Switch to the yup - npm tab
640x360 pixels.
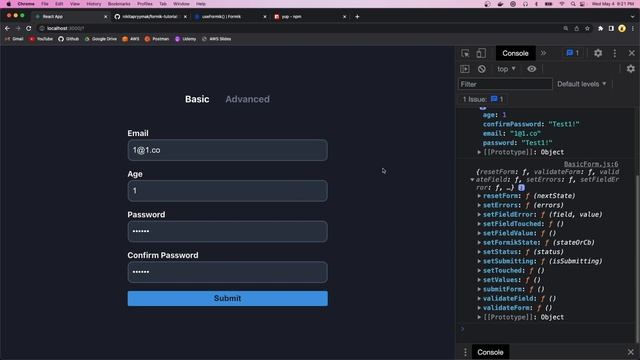click(309, 17)
